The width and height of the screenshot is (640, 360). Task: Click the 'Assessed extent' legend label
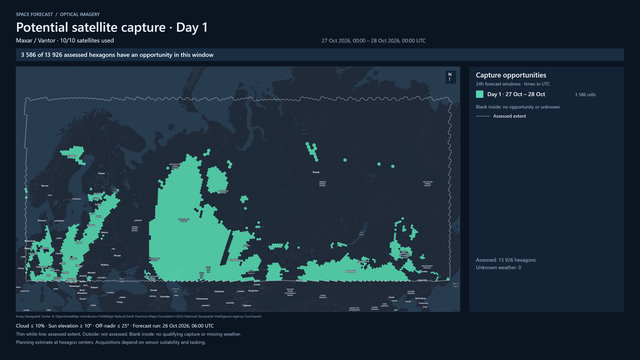(509, 116)
